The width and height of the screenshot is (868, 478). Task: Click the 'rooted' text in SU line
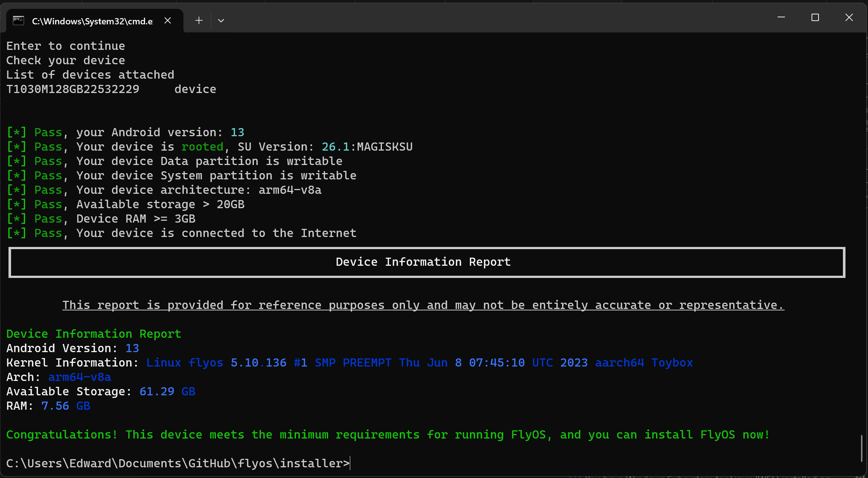tap(202, 147)
